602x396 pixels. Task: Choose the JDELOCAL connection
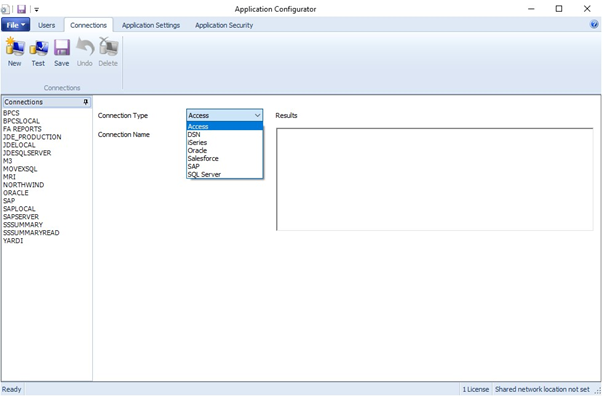point(19,145)
